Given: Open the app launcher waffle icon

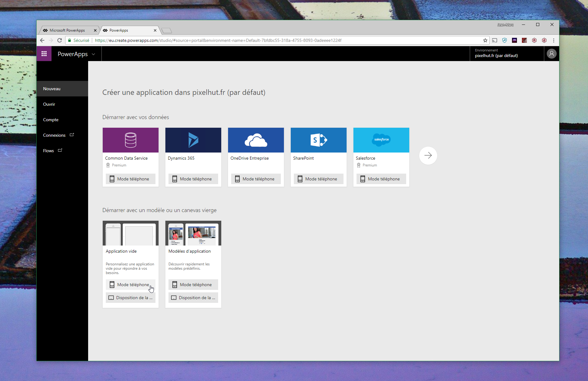Looking at the screenshot, I should [x=44, y=54].
